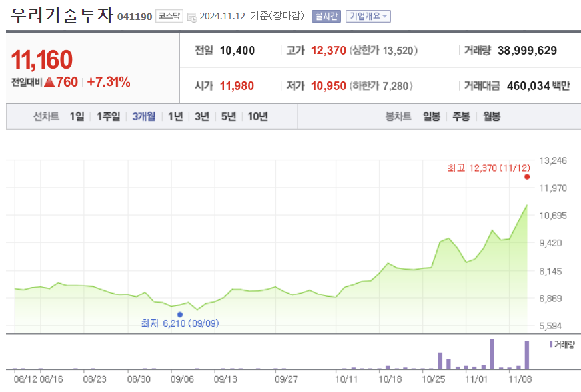The height and width of the screenshot is (392, 581).
Task: Click the 10/11 date axis label
Action: tap(346, 379)
